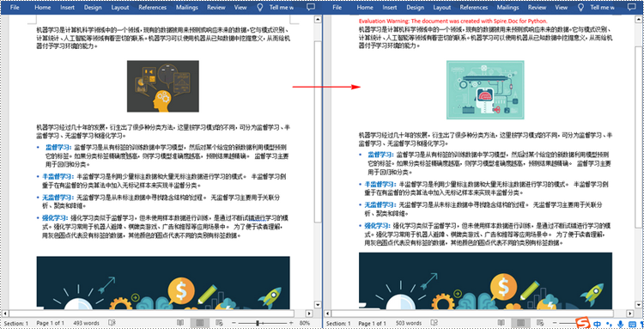
Task: Click the Sogou microphone voice input icon
Action: pyautogui.click(x=620, y=325)
